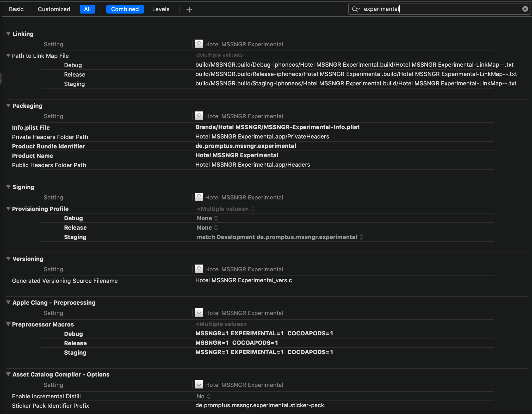Switch to Customized settings filter
The width and height of the screenshot is (532, 414).
(54, 9)
